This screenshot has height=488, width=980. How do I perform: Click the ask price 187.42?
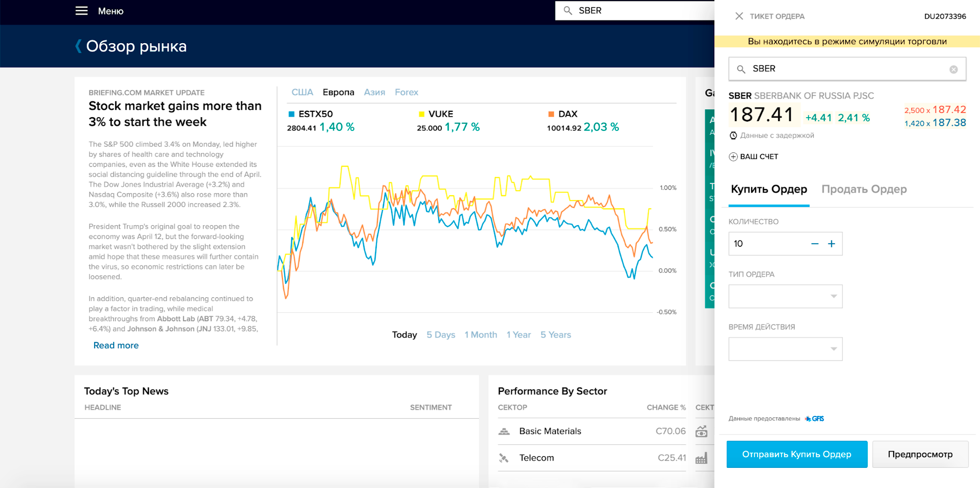(x=949, y=109)
